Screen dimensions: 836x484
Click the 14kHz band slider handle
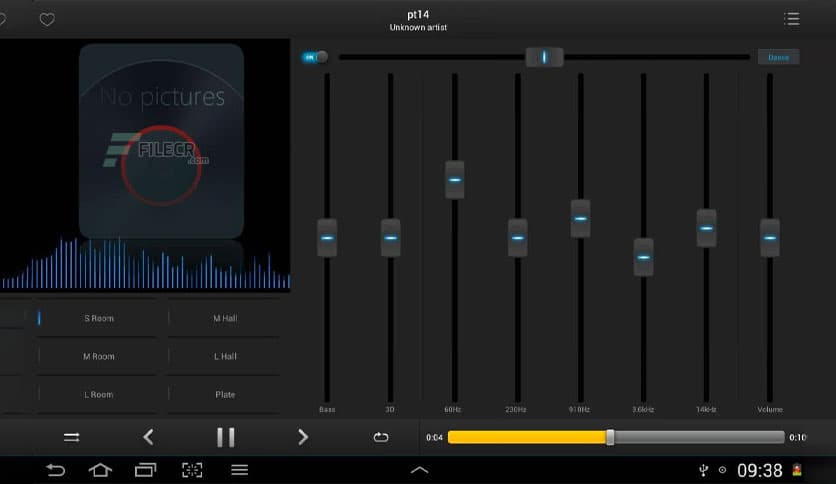coord(706,228)
